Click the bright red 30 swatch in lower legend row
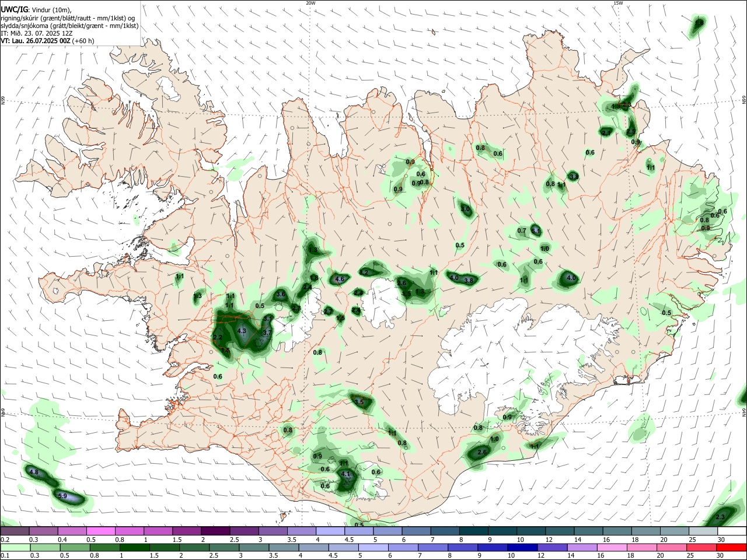747x560 pixels. click(x=731, y=548)
